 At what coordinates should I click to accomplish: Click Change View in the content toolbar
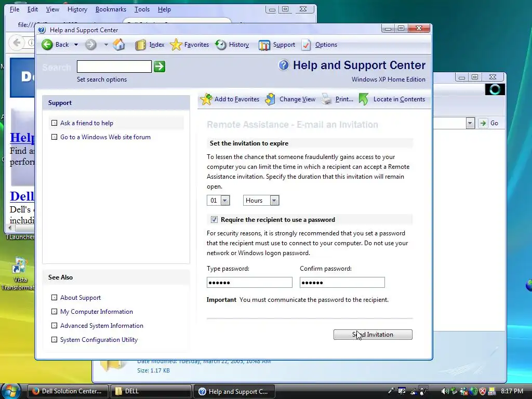click(290, 99)
